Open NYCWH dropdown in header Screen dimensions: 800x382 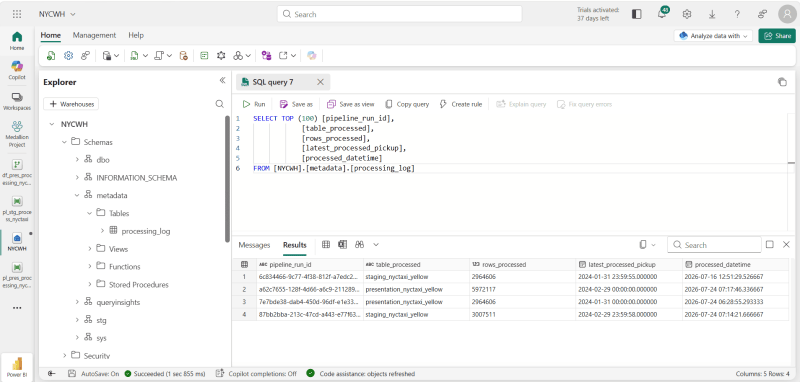point(57,14)
